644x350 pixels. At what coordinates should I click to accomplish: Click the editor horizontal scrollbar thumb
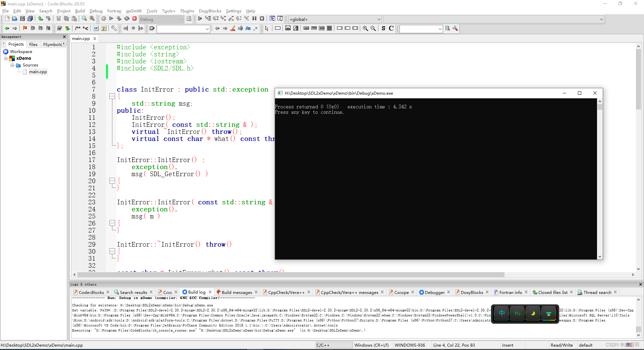[x=291, y=275]
